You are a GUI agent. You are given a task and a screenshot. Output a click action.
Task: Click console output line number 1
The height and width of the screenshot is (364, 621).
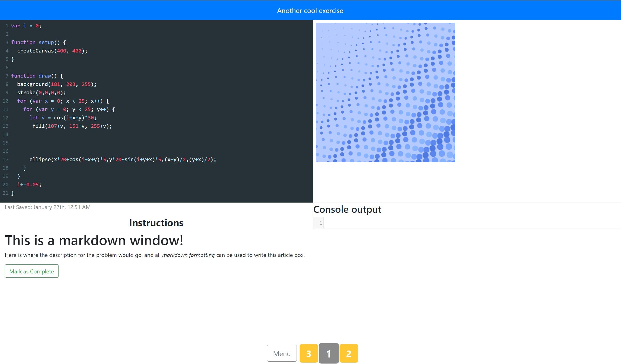[x=320, y=223]
